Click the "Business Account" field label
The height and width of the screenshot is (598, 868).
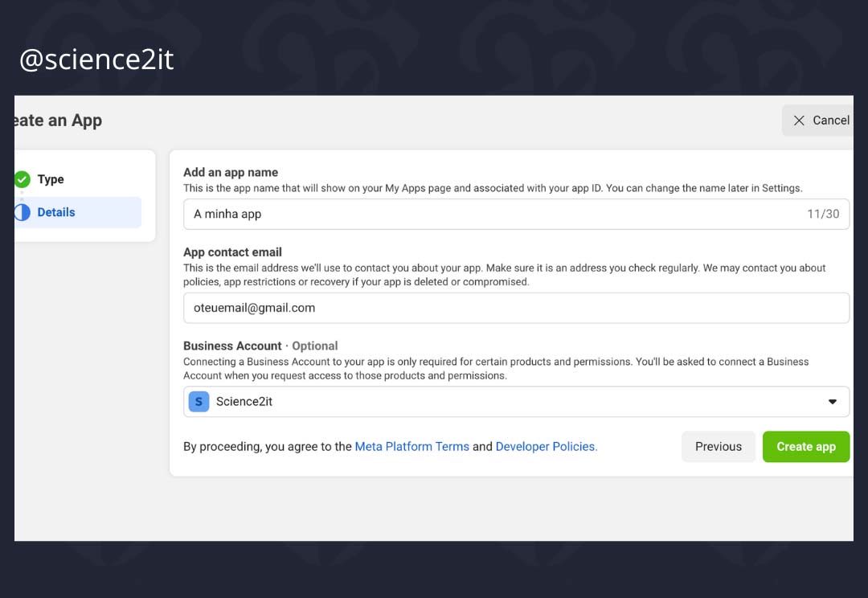click(232, 346)
